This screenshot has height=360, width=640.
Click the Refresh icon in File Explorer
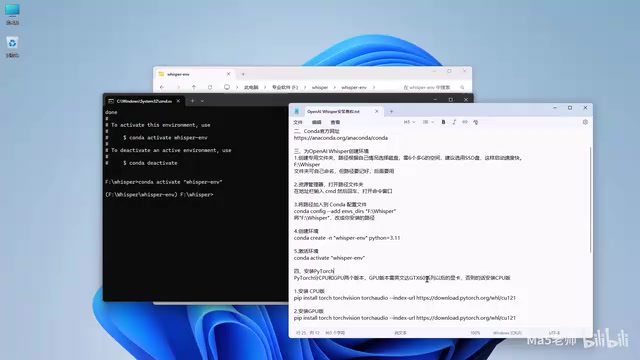(210, 87)
